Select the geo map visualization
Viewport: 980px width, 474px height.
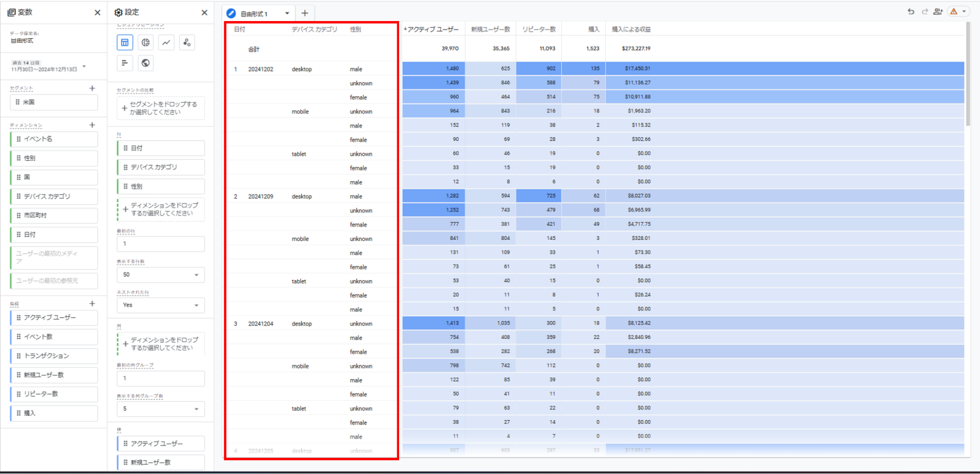[146, 63]
